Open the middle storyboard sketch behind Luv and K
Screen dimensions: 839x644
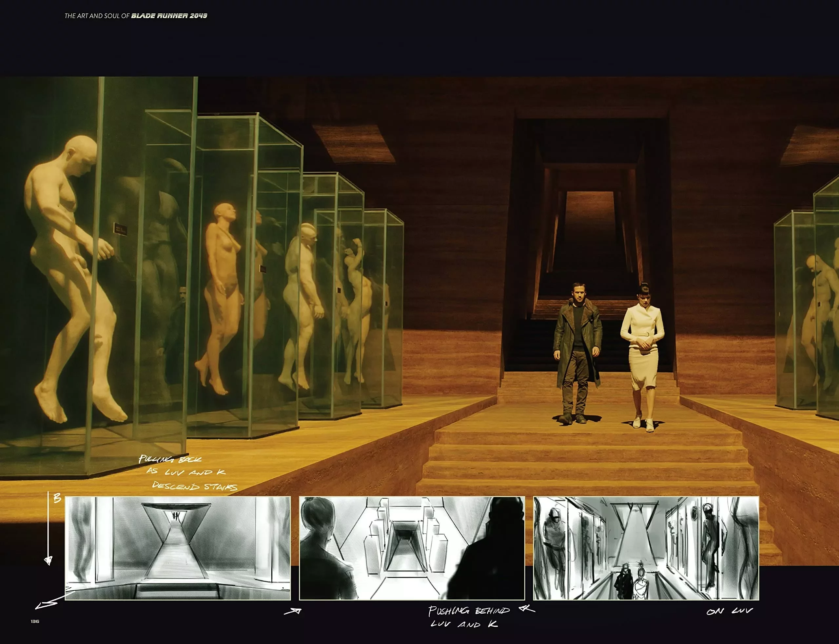point(412,548)
